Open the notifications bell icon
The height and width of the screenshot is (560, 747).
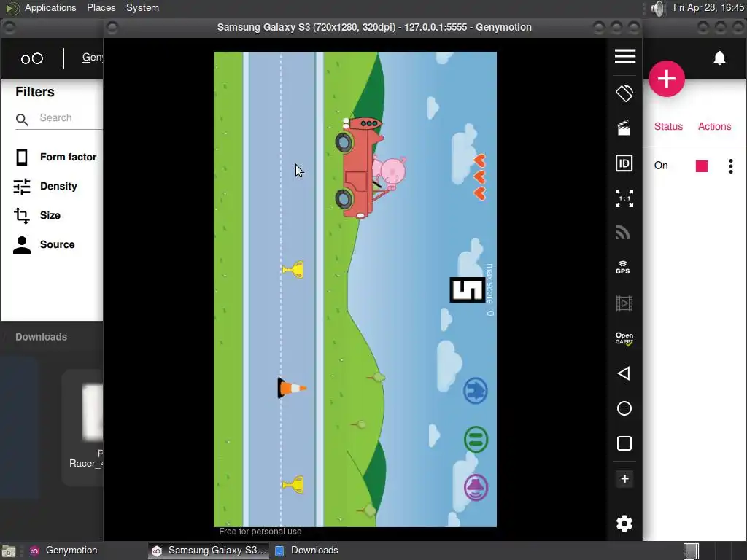719,58
